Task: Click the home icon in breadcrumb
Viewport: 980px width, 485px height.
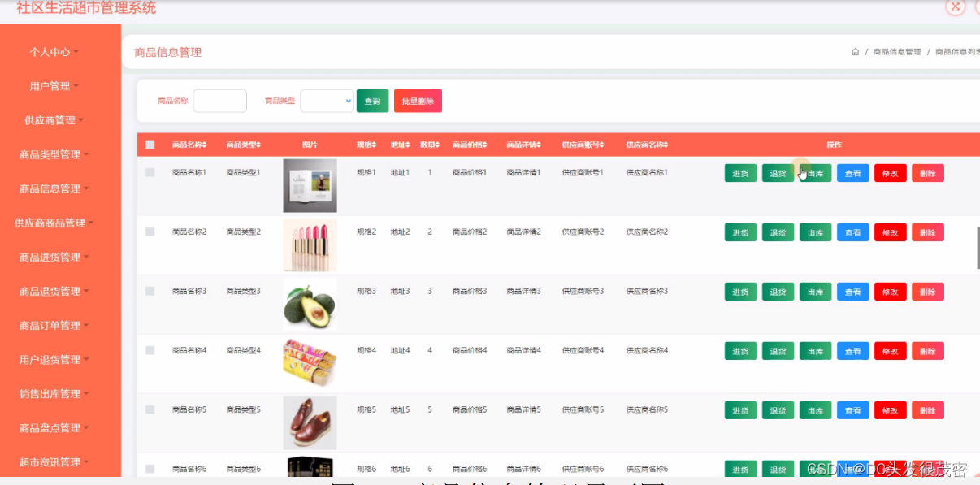Action: (856, 52)
